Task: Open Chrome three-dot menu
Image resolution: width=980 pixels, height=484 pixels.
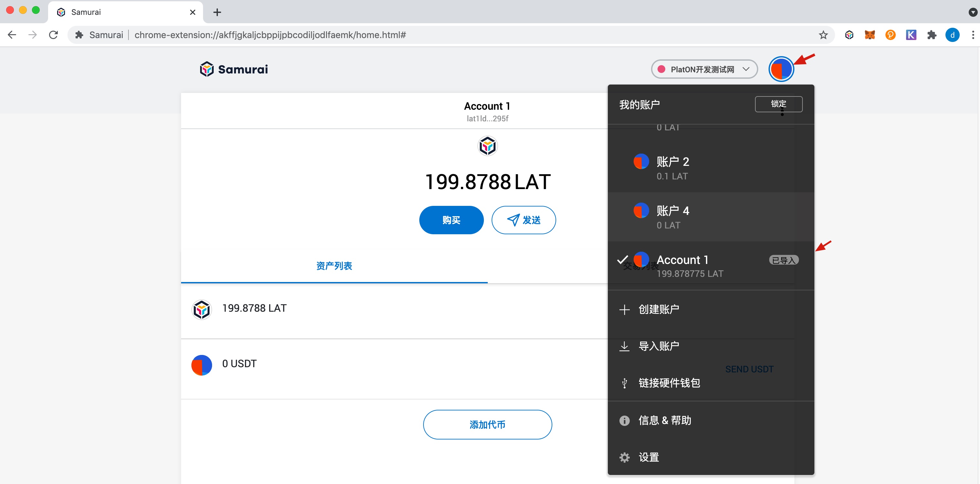Action: tap(973, 35)
